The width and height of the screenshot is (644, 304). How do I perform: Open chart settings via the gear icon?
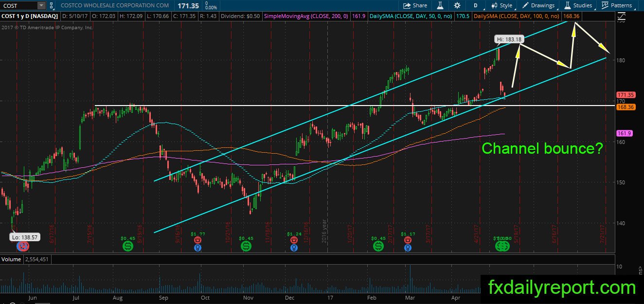point(457,5)
